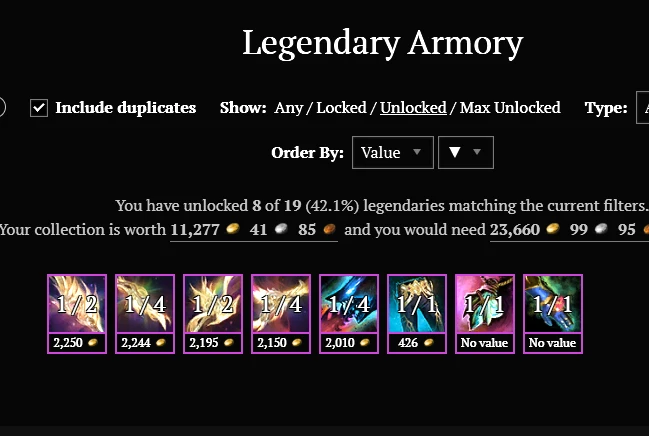This screenshot has height=436, width=649.
Task: Select the last No value legendary icon
Action: click(x=553, y=304)
